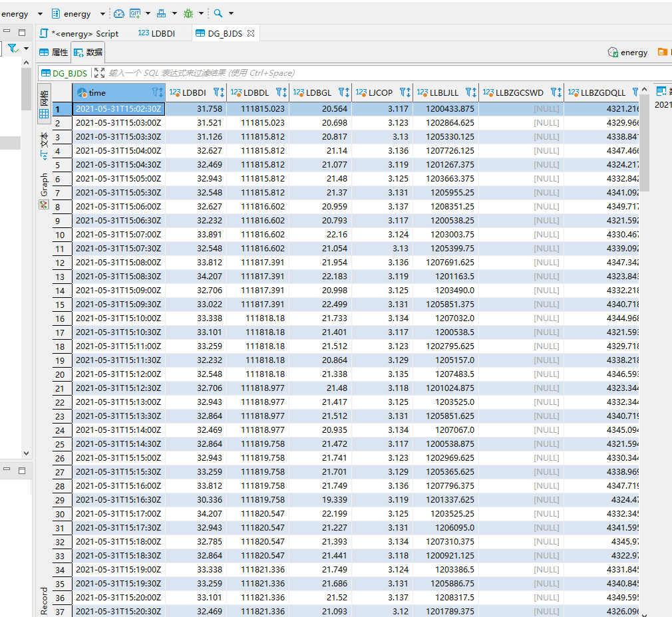Click the LJCOP column filter/sort icon
Image resolution: width=672 pixels, height=617 pixels.
pyautogui.click(x=405, y=92)
